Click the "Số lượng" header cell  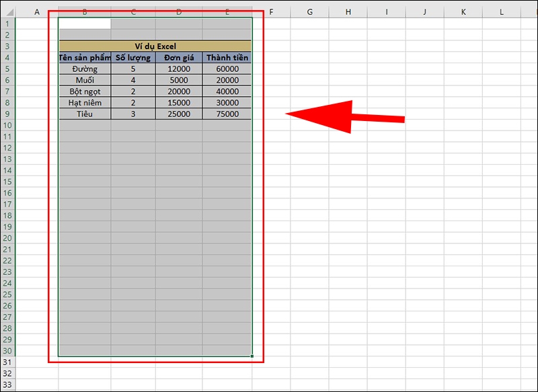click(x=132, y=58)
